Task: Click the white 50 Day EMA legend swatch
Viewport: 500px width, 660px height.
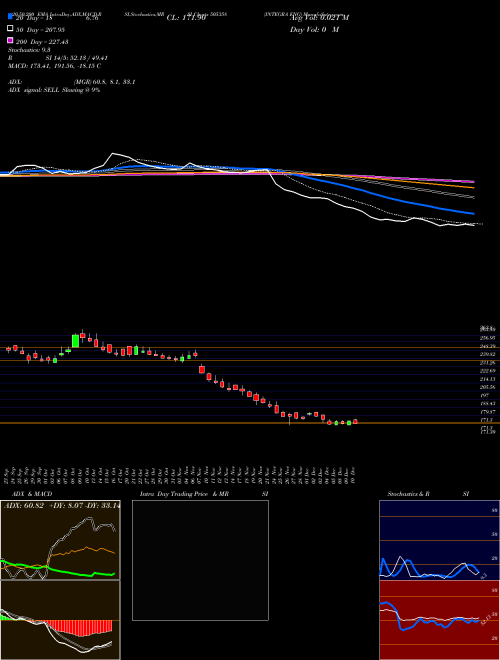Action: [x=10, y=29]
